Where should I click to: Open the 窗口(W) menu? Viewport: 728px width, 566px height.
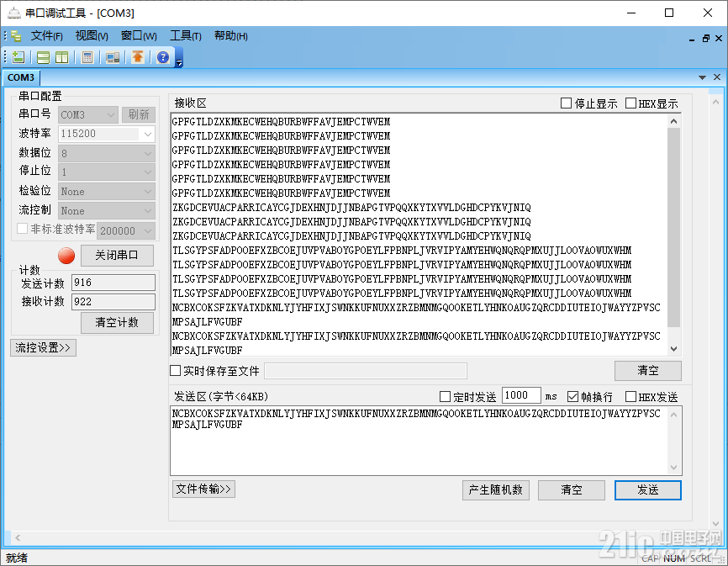139,36
